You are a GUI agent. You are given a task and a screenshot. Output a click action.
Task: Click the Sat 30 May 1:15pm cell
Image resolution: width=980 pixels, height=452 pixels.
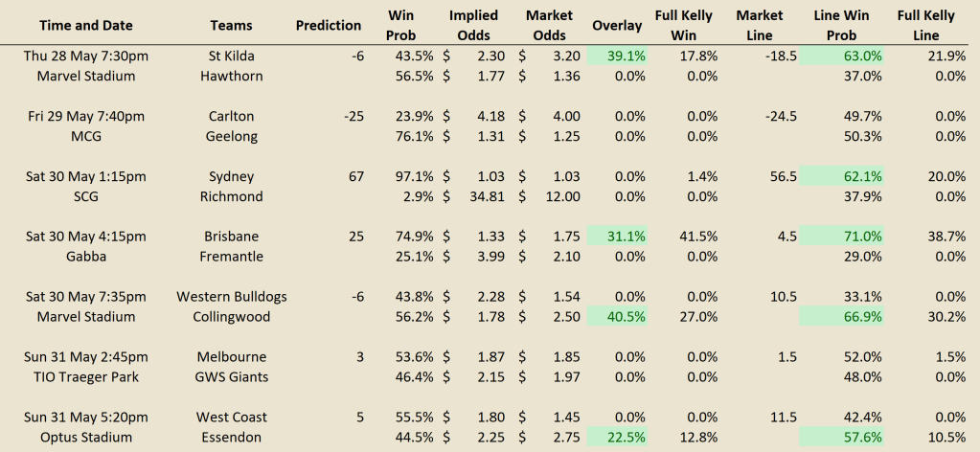click(x=85, y=176)
